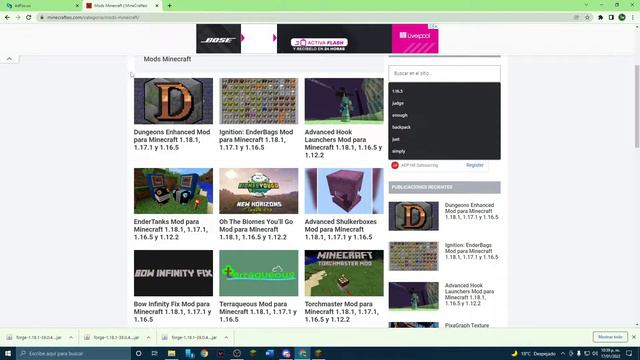This screenshot has width=640, height=360.
Task: Select the Mods Minecraft tab
Action: click(x=121, y=6)
